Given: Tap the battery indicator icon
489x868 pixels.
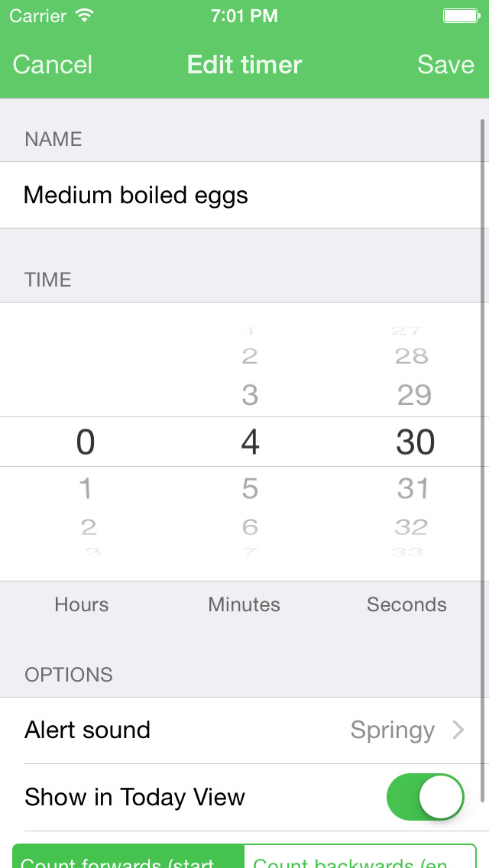Looking at the screenshot, I should [x=459, y=15].
